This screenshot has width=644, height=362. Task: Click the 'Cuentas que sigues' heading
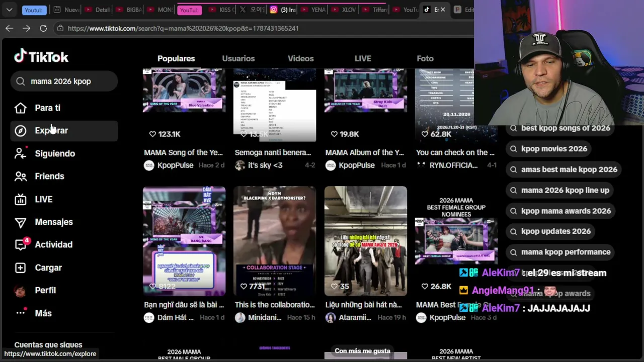[x=48, y=345]
